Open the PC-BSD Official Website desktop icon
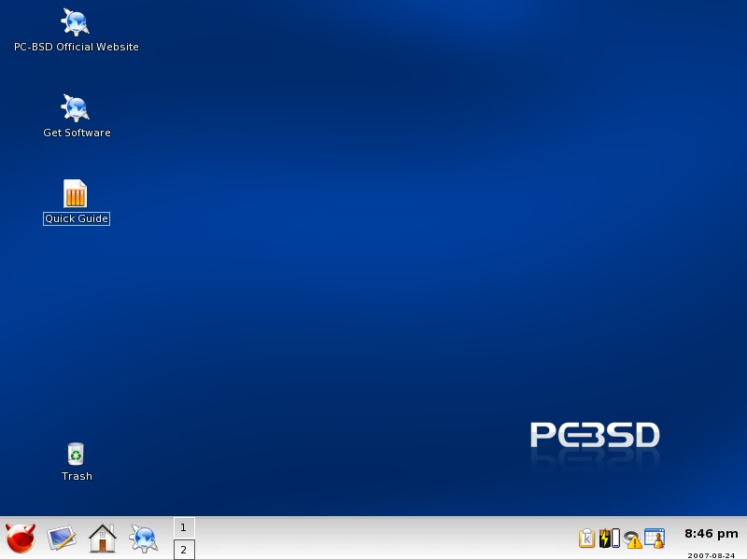 pos(76,22)
